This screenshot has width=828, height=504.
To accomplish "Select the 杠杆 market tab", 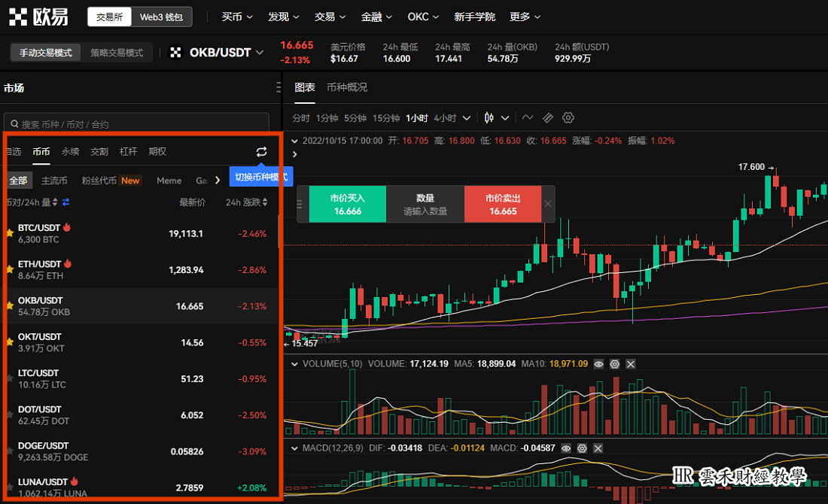I will click(128, 152).
